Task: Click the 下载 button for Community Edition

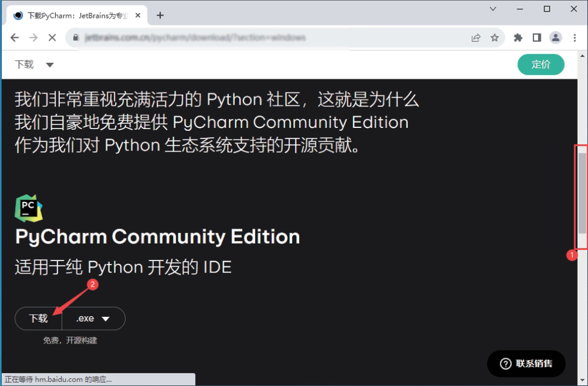Action: point(38,319)
